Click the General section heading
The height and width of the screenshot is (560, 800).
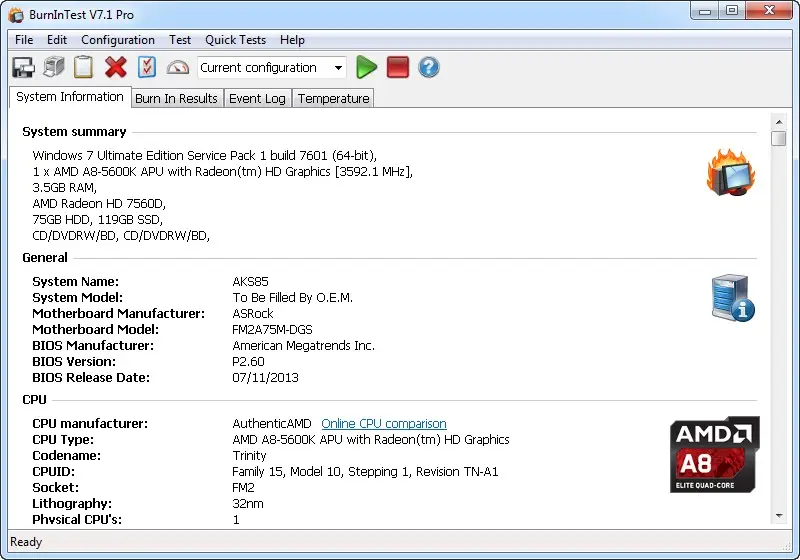[x=44, y=258]
